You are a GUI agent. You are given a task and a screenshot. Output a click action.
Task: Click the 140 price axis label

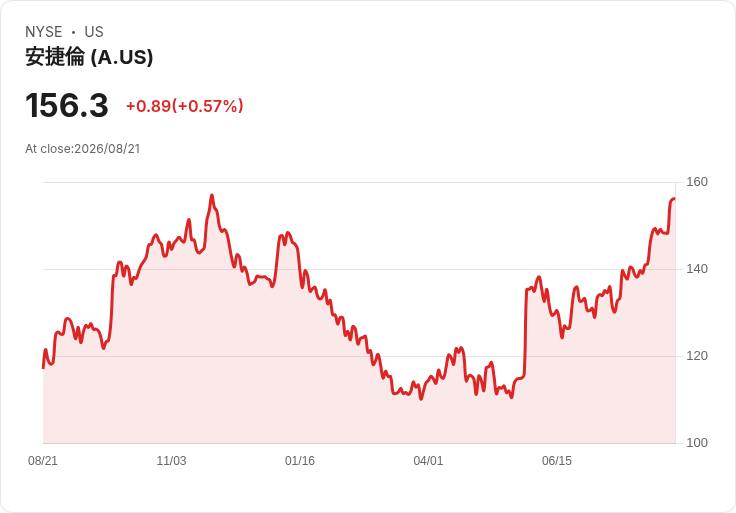coord(697,269)
